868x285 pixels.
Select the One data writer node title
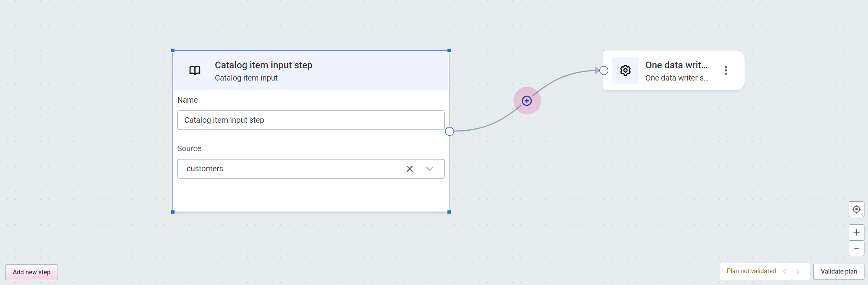pos(676,65)
